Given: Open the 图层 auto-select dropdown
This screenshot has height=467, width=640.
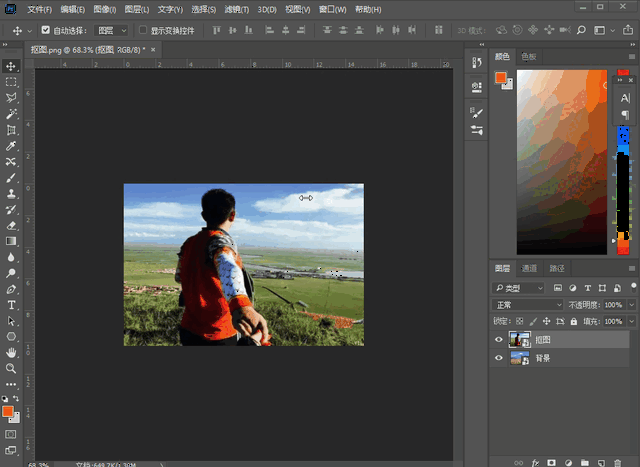Looking at the screenshot, I should (x=111, y=30).
